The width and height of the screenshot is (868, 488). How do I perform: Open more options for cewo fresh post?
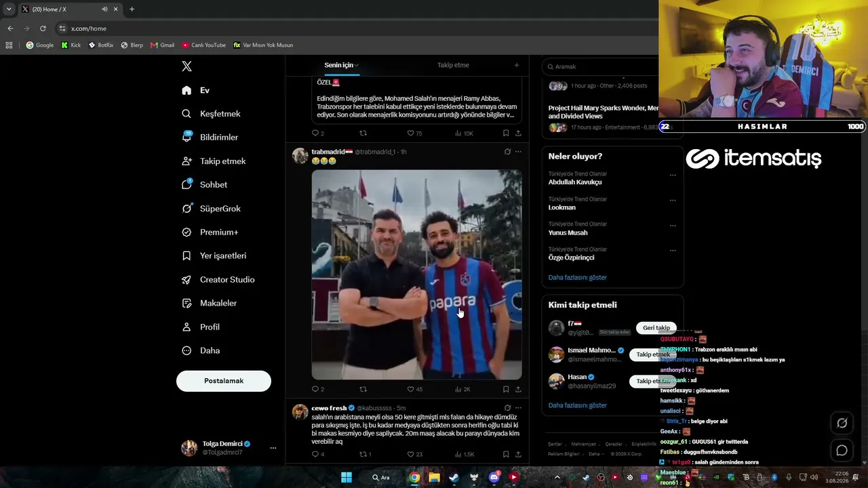tap(518, 408)
